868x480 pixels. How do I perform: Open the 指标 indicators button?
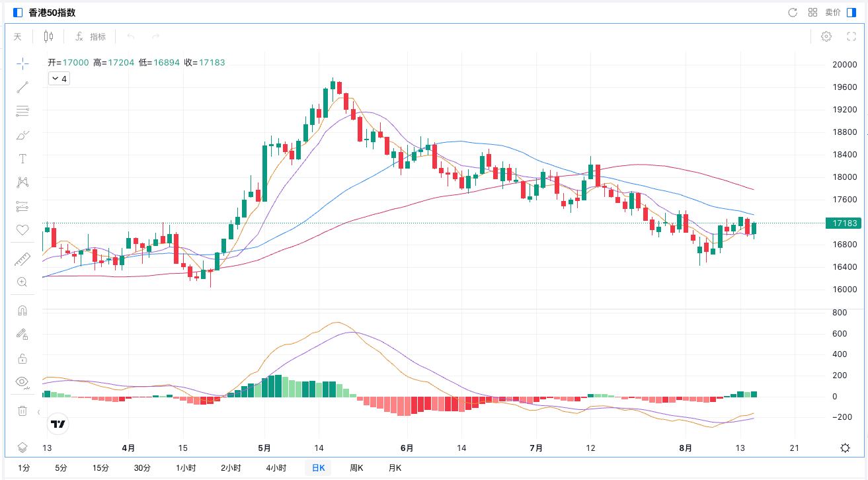(x=91, y=36)
